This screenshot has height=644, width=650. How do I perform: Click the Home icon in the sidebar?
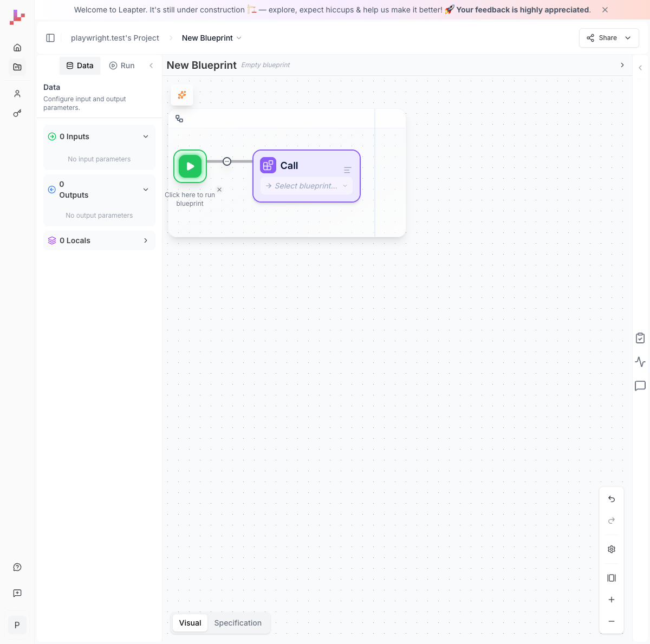coord(17,48)
